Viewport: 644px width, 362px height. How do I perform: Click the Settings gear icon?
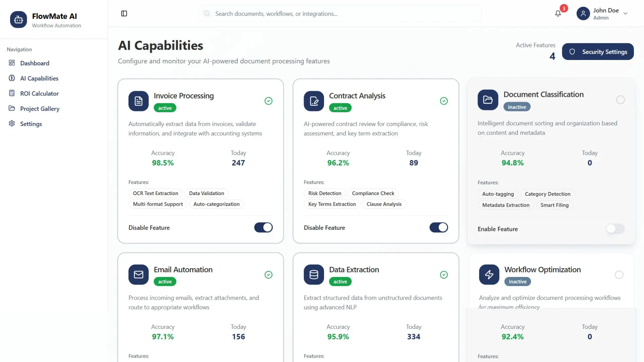(x=12, y=123)
